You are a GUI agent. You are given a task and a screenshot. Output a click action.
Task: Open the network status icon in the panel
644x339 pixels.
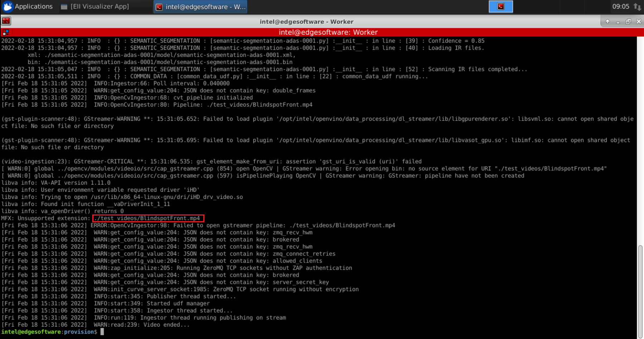click(x=637, y=6)
